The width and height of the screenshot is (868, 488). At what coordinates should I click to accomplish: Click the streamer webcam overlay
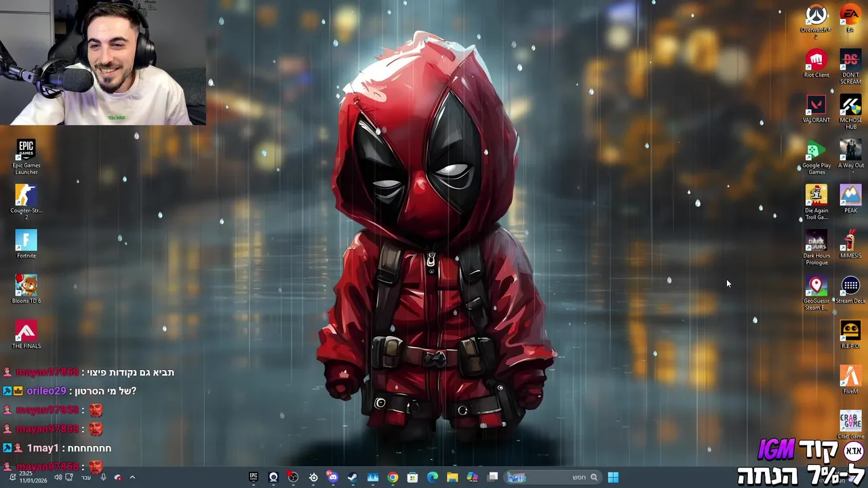tap(103, 62)
